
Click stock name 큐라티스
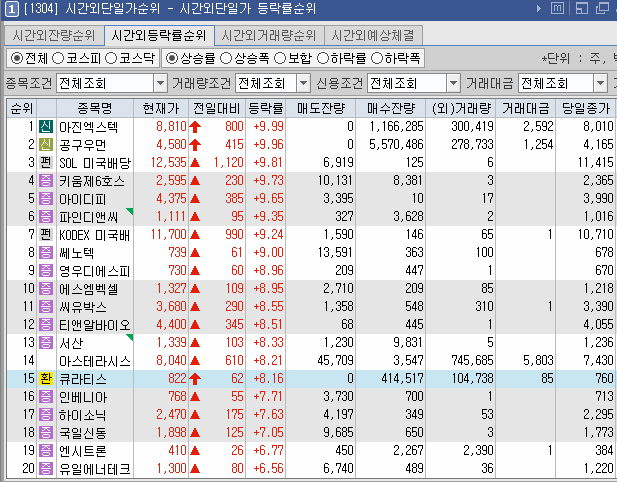tap(82, 379)
